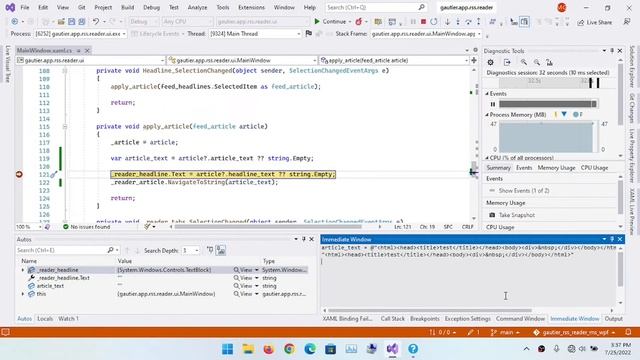
Task: Open File Explorer from taskbar
Action: point(248,349)
